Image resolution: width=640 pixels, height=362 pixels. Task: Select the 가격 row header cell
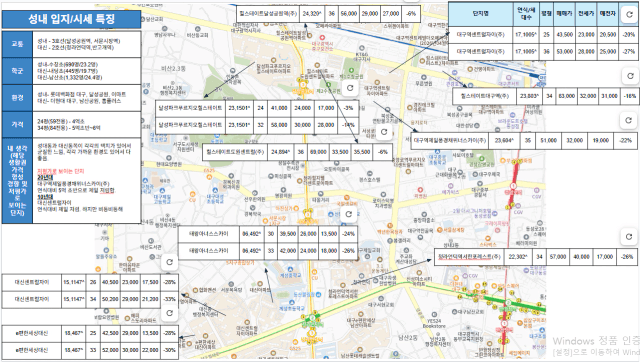click(x=17, y=124)
